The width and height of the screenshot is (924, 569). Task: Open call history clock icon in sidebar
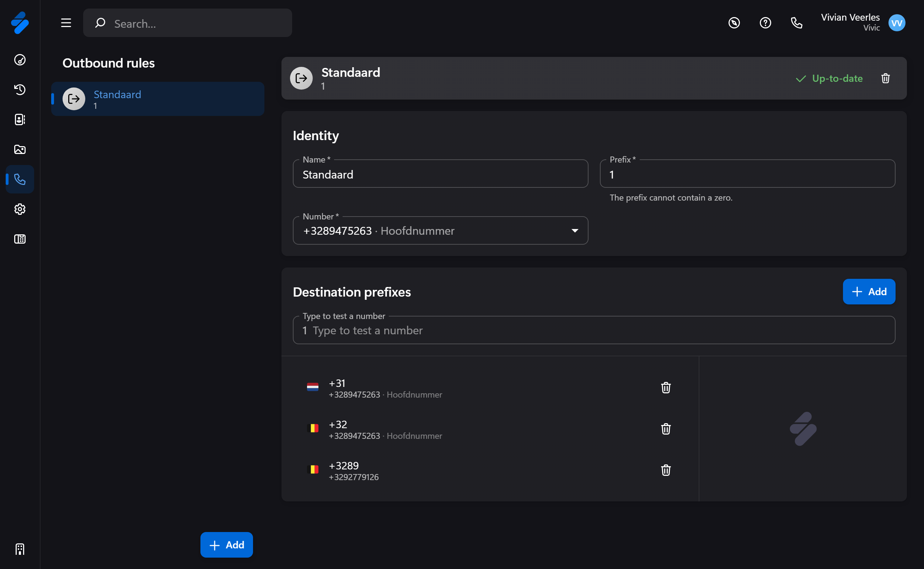coord(20,90)
